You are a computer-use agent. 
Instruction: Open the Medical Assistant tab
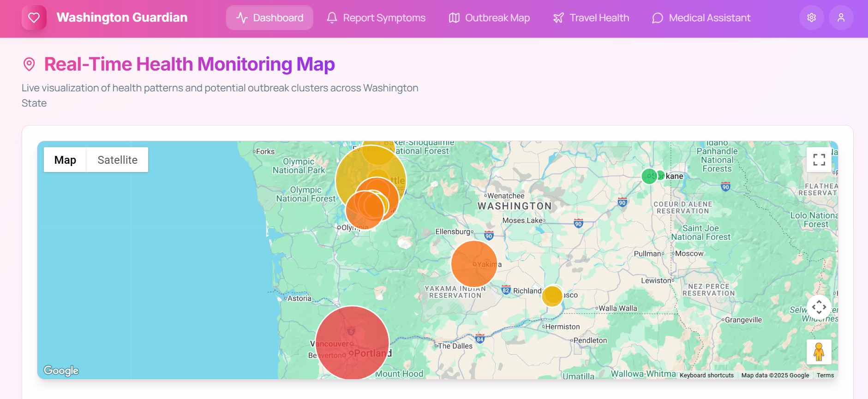click(701, 18)
